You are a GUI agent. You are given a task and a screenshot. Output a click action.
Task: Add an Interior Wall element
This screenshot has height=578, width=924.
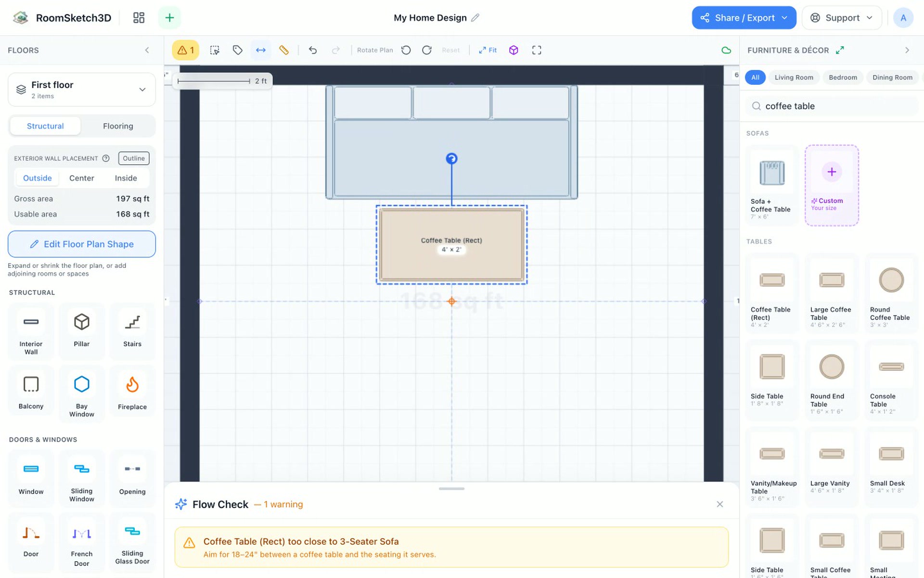click(31, 332)
